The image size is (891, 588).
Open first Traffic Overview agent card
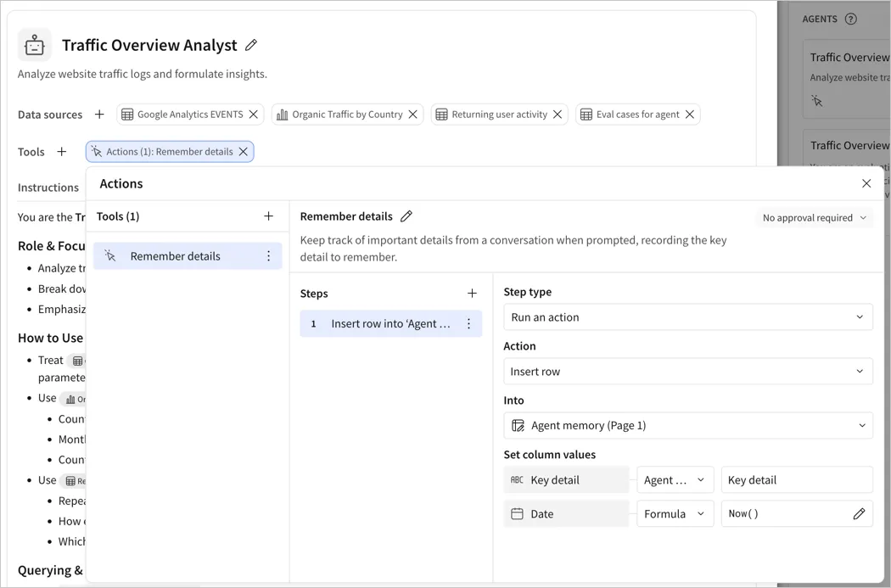pos(847,79)
